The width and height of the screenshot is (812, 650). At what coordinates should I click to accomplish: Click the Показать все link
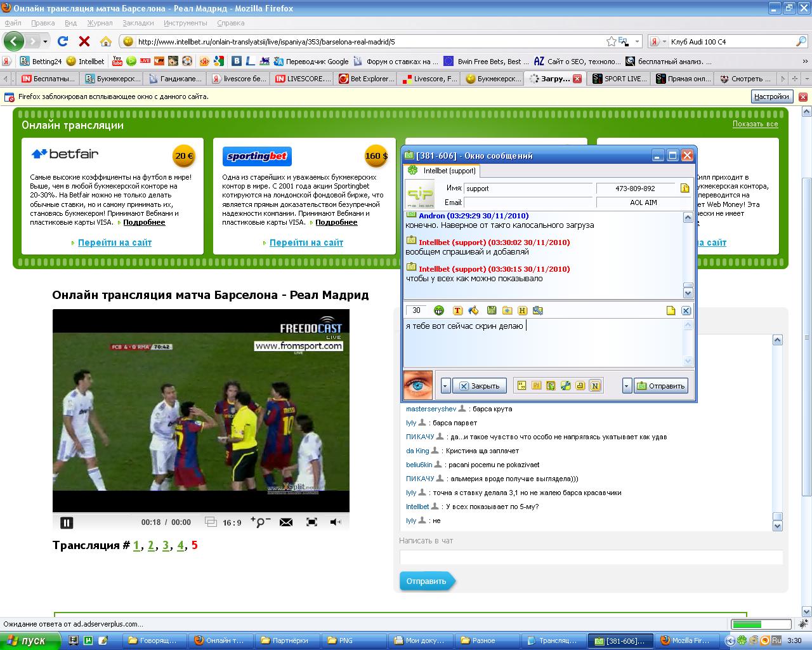[x=755, y=124]
